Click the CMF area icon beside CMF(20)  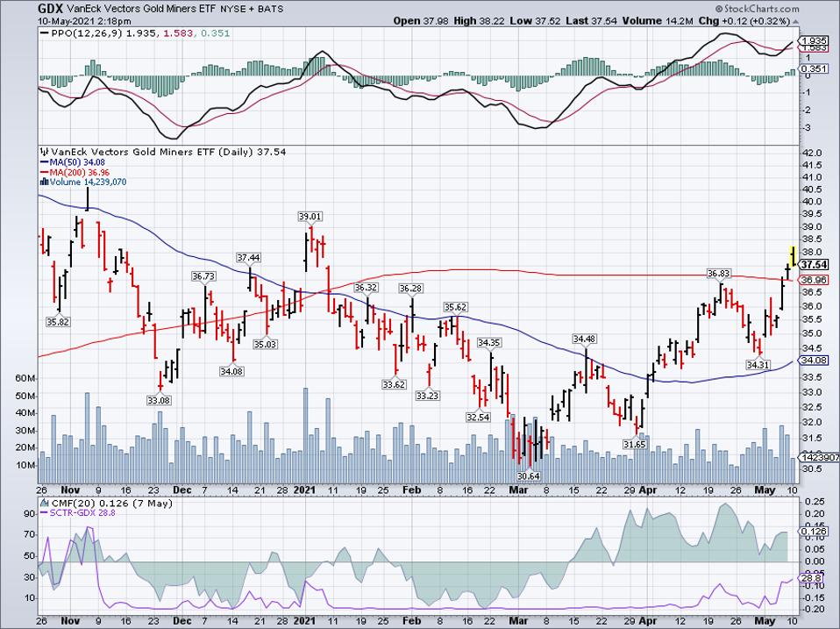tap(44, 504)
